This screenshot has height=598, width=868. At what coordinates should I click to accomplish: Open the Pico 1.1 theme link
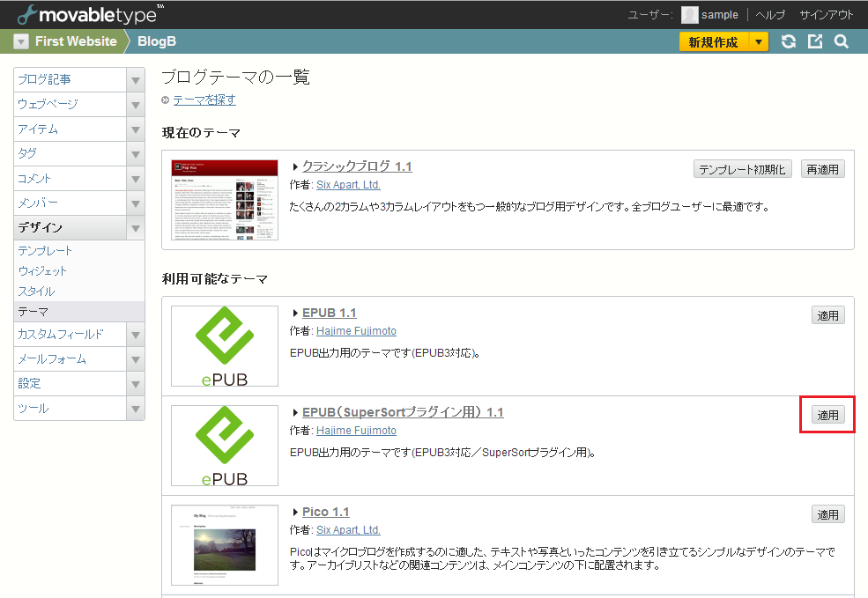pos(326,513)
